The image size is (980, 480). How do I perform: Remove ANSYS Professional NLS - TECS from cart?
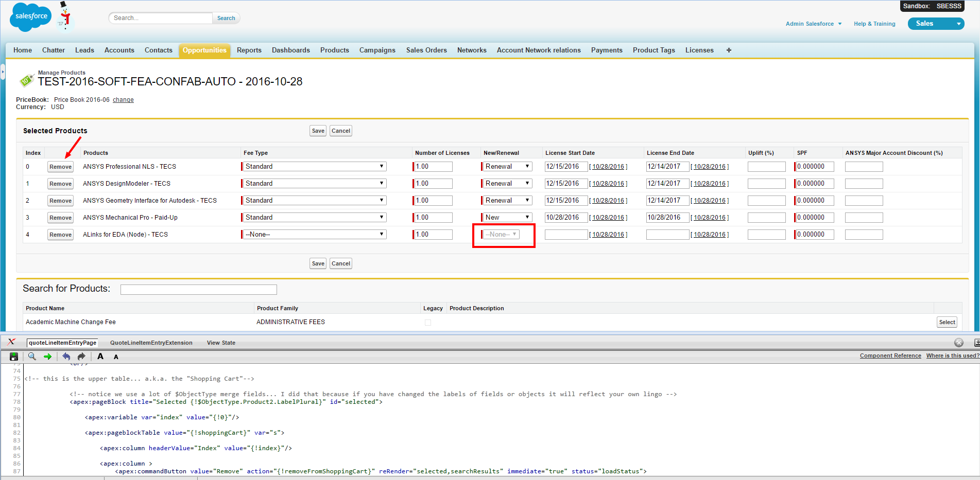61,167
